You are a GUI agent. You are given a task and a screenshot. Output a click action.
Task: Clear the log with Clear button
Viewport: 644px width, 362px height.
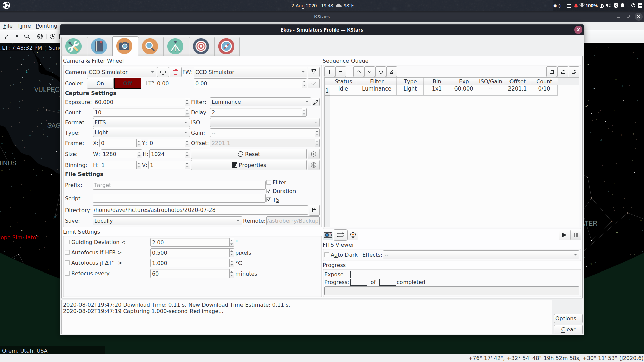tap(568, 329)
